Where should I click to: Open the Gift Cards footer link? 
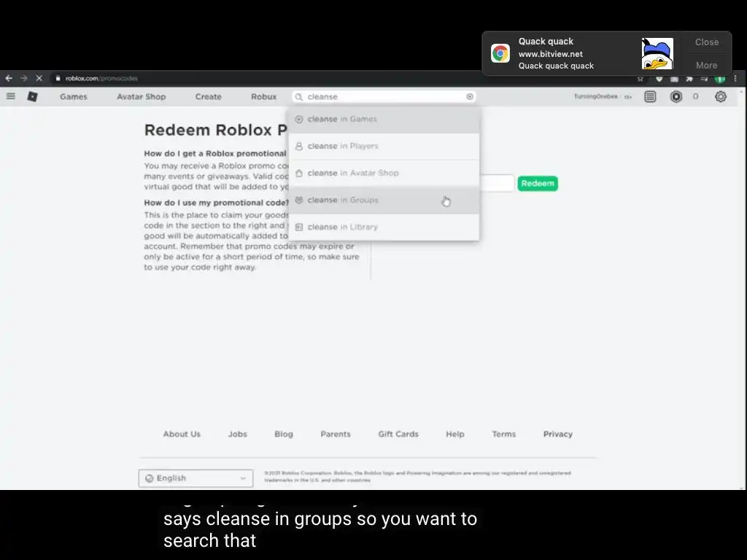398,434
